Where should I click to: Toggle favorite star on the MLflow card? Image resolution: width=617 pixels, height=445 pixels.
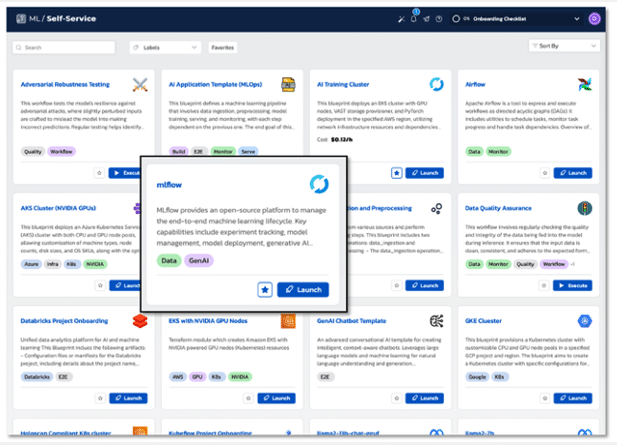[265, 289]
